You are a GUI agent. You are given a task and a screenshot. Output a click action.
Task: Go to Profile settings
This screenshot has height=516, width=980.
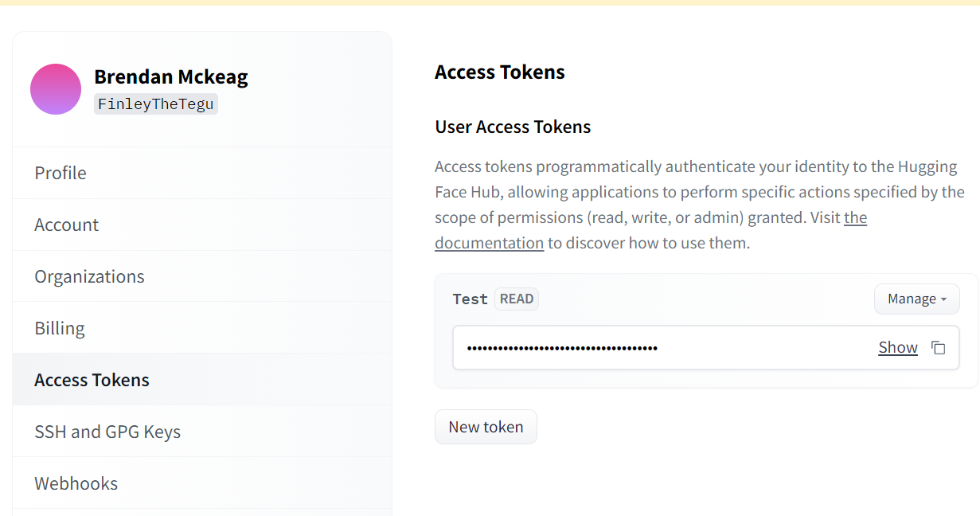tap(61, 173)
